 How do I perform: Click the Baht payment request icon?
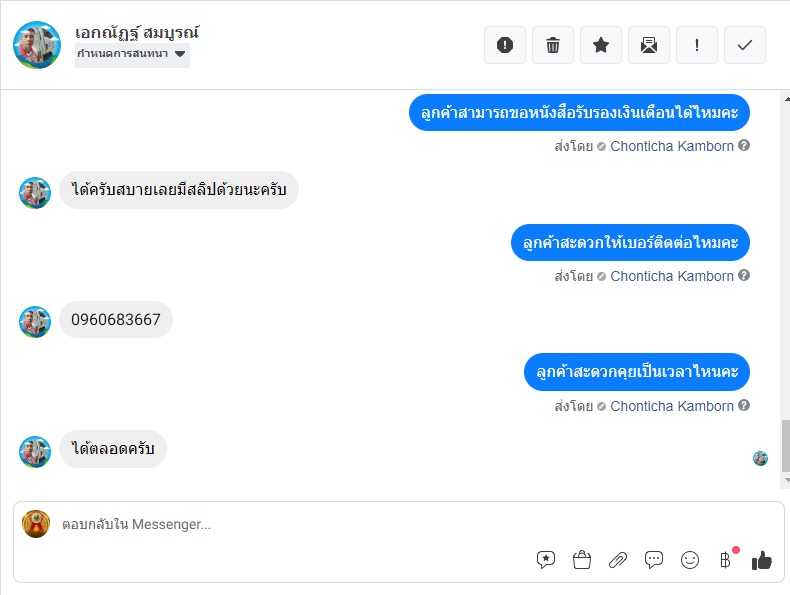tap(725, 560)
